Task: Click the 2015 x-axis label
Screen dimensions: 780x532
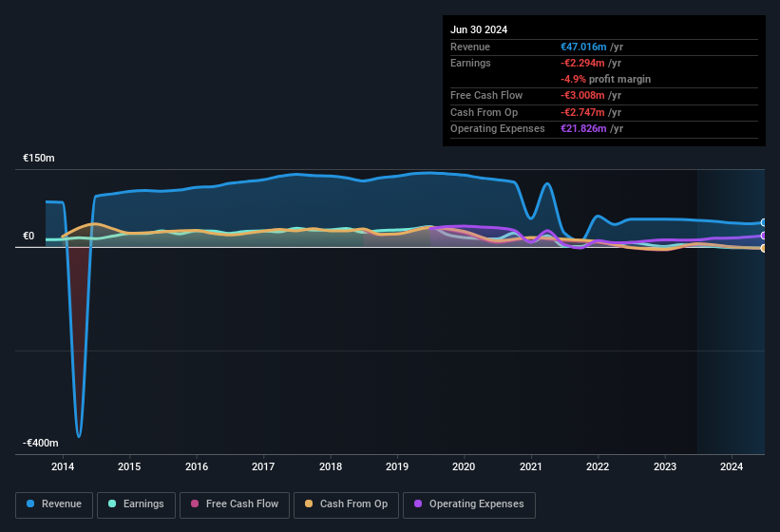Action: point(129,466)
